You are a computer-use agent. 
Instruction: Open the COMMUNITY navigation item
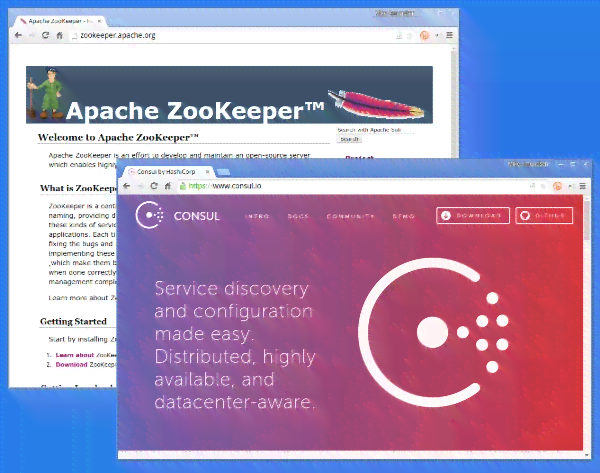[x=351, y=216]
